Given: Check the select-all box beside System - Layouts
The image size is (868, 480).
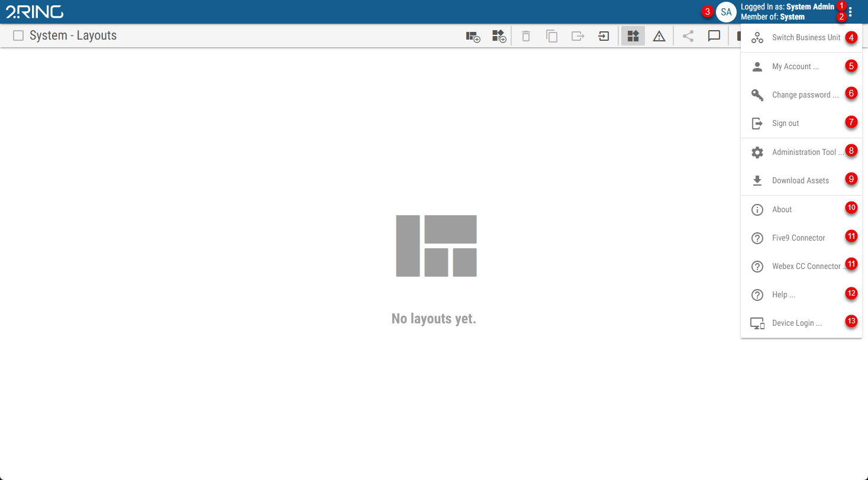Looking at the screenshot, I should (18, 35).
